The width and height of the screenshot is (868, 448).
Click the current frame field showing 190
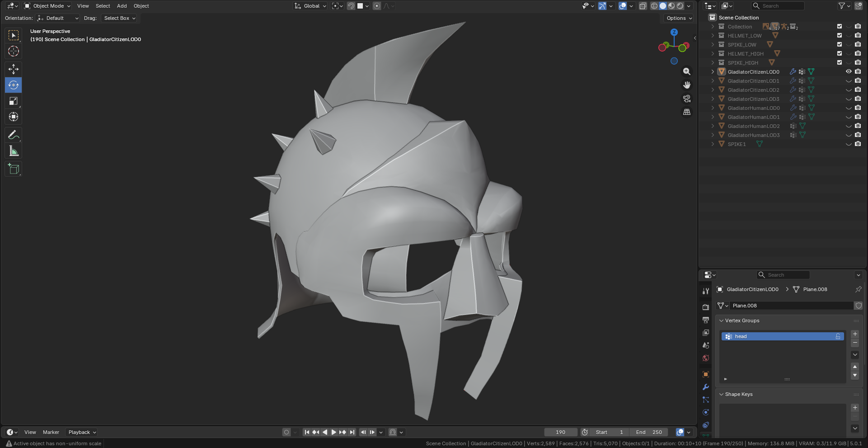point(560,432)
